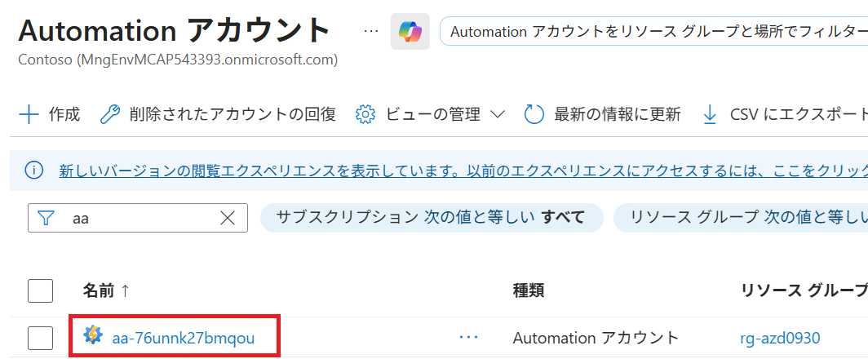This screenshot has width=868, height=359.
Task: Click the automation gear icon beside aa-76unnk27bmqou
Action: click(x=93, y=335)
